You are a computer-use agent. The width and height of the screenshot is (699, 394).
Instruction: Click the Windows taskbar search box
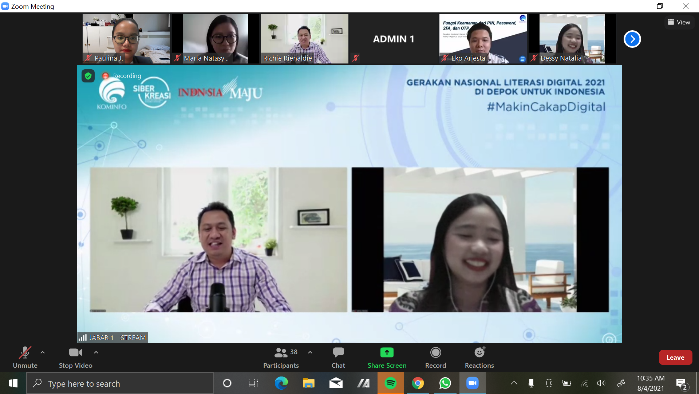(120, 383)
